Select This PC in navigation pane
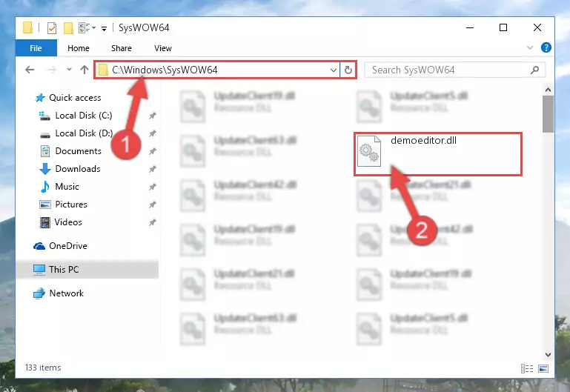This screenshot has width=570, height=392. (87, 270)
